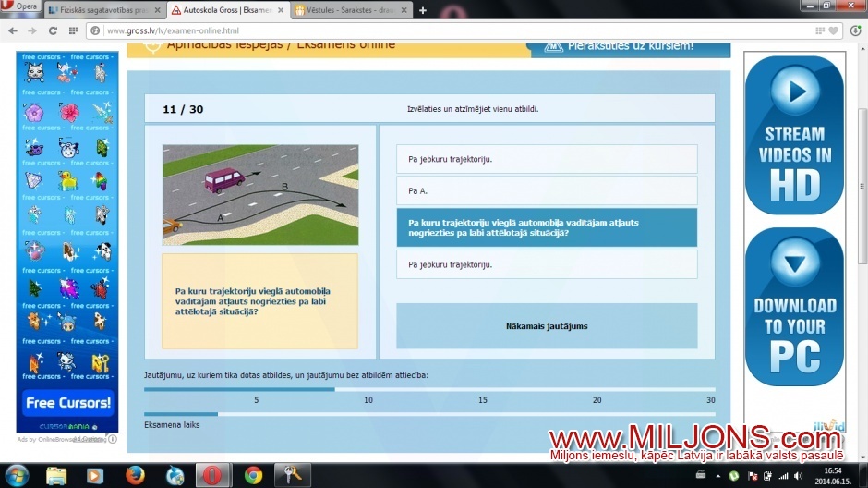868x488 pixels.
Task: Click the 'Free Cursors!' ad button
Action: coord(68,403)
